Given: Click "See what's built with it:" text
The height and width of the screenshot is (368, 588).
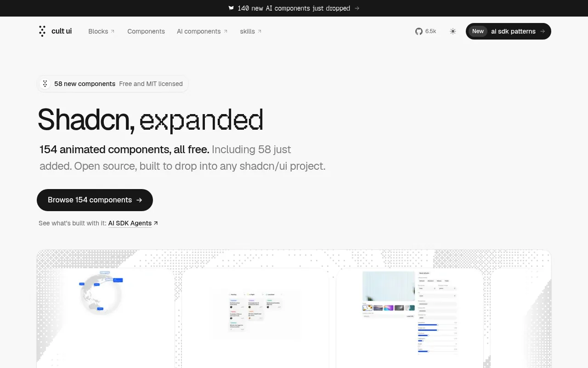Looking at the screenshot, I should coord(73,223).
